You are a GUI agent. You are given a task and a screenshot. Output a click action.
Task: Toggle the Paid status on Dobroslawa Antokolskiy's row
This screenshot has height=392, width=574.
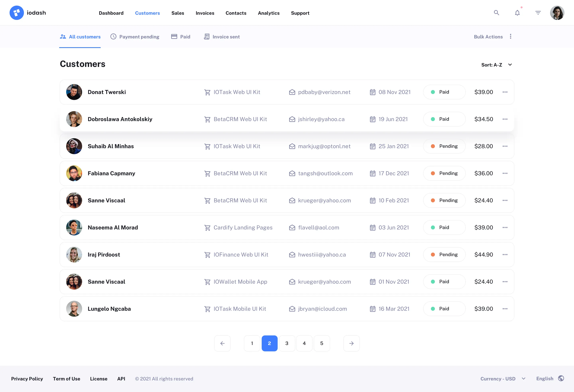pyautogui.click(x=444, y=119)
